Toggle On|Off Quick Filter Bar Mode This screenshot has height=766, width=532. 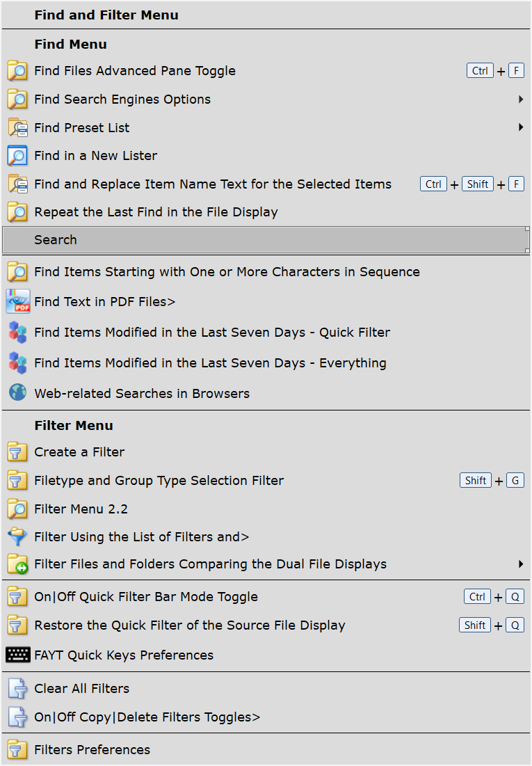point(146,597)
